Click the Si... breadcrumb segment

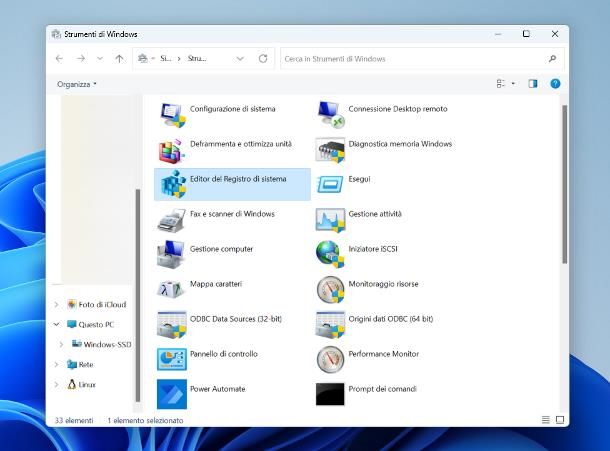click(x=166, y=58)
